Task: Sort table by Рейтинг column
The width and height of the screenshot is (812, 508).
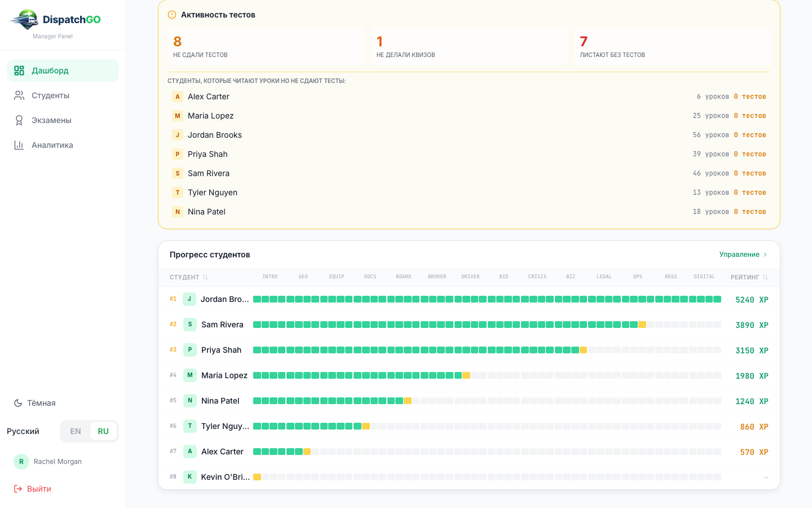Action: pos(749,277)
